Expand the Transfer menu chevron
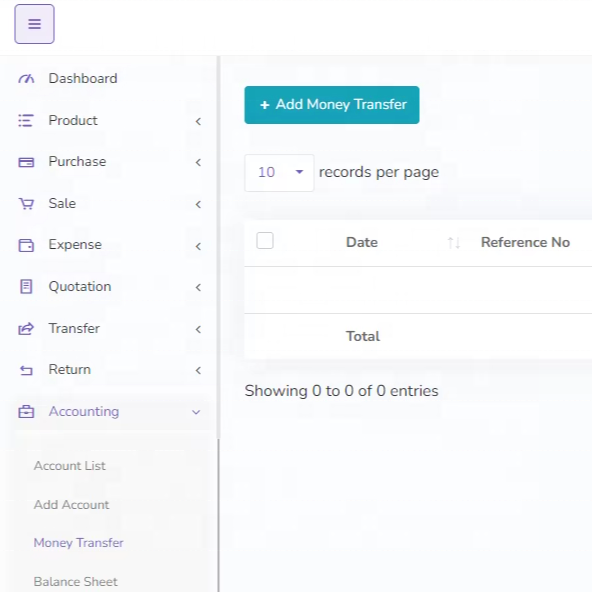This screenshot has width=592, height=592. pos(198,329)
